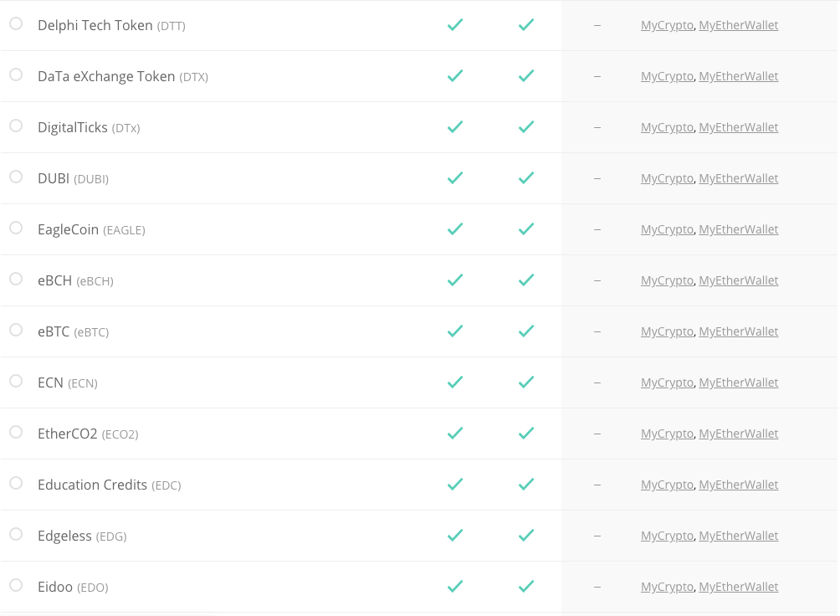
Task: Pick the EagleCoin radio button
Action: pos(16,228)
